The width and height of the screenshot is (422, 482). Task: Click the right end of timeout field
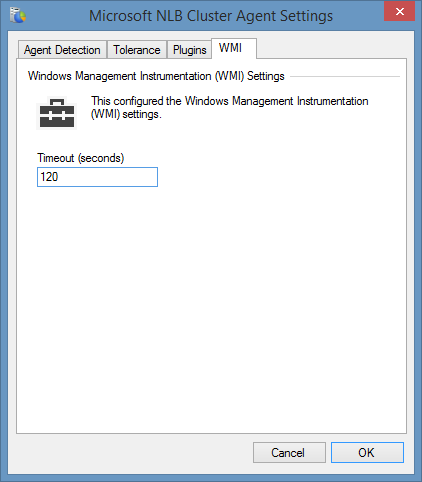click(152, 177)
